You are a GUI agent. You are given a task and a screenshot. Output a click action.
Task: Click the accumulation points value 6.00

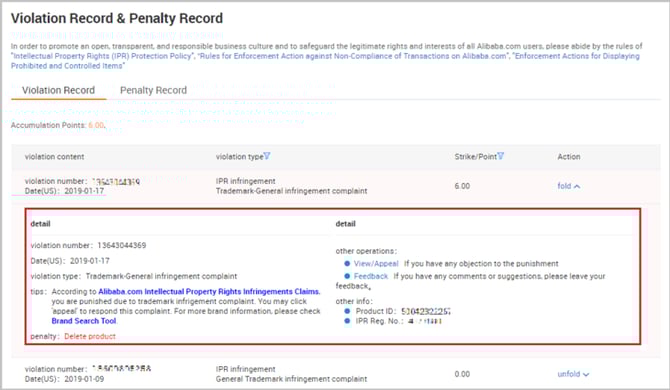point(96,125)
